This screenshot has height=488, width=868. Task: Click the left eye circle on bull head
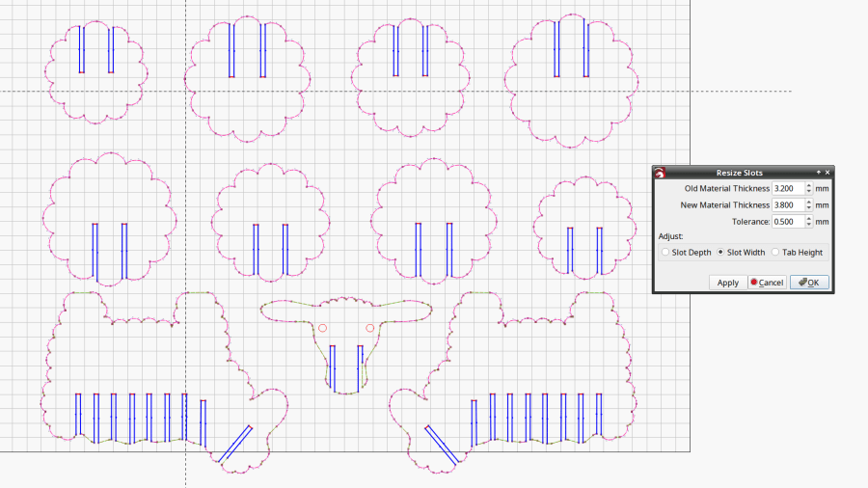coord(323,328)
